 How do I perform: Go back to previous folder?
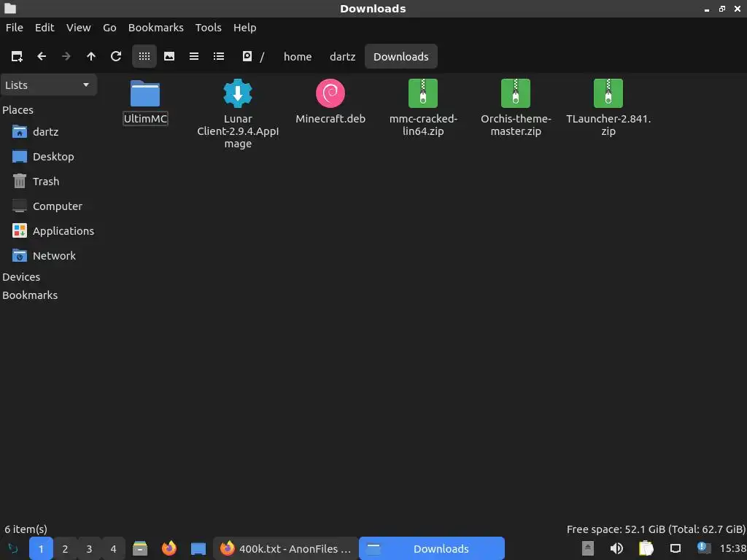42,57
